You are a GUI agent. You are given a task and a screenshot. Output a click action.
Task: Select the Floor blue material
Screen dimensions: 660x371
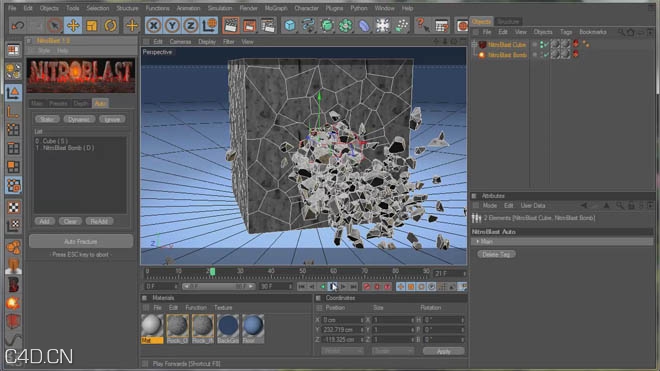click(253, 328)
